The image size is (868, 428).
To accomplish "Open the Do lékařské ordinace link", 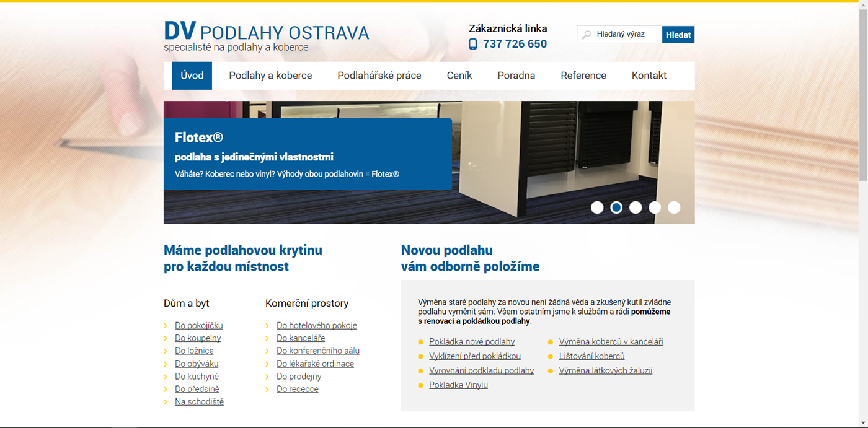I will [315, 364].
